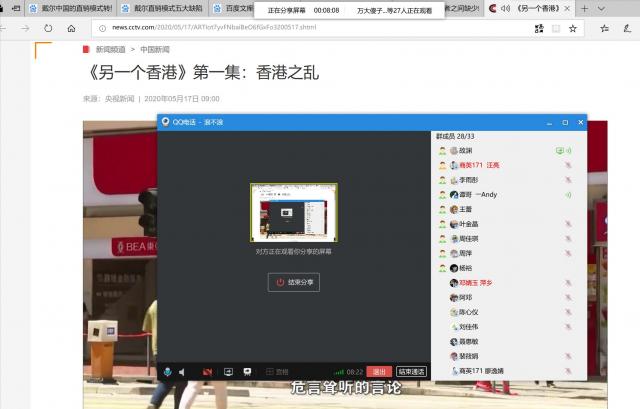Click the muted mic icon next to 李雨彤

tap(567, 179)
